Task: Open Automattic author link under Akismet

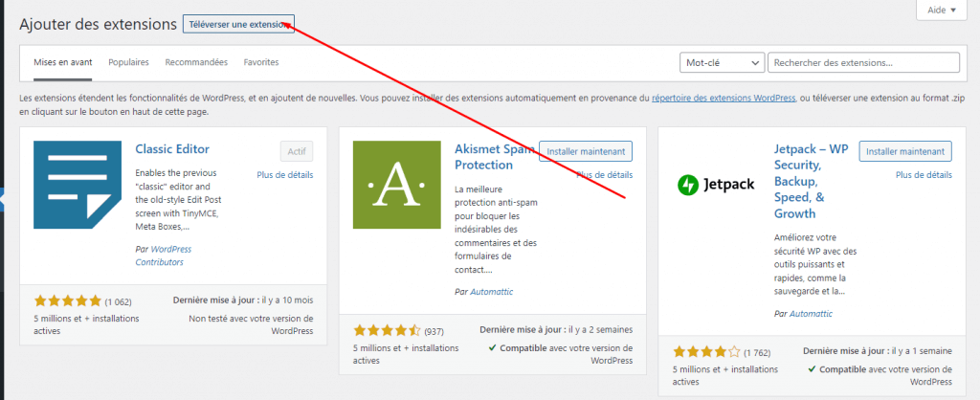Action: 491,292
